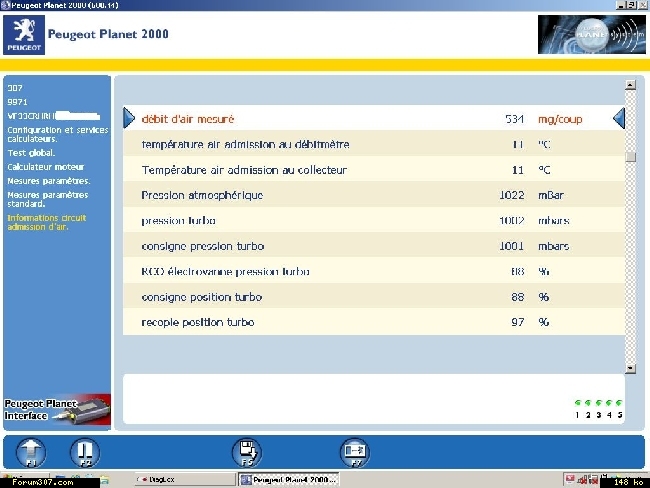Click the 9971 code in sidebar
This screenshot has height=488, width=650.
click(x=17, y=102)
